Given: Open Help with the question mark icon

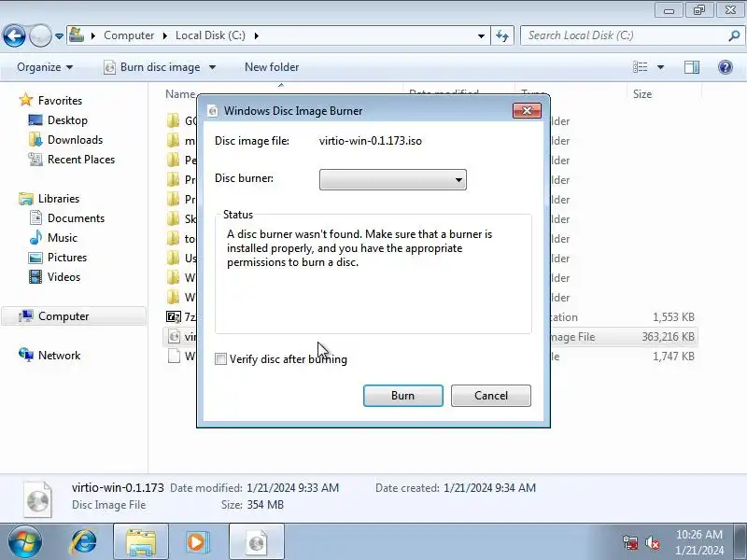Looking at the screenshot, I should 726,67.
